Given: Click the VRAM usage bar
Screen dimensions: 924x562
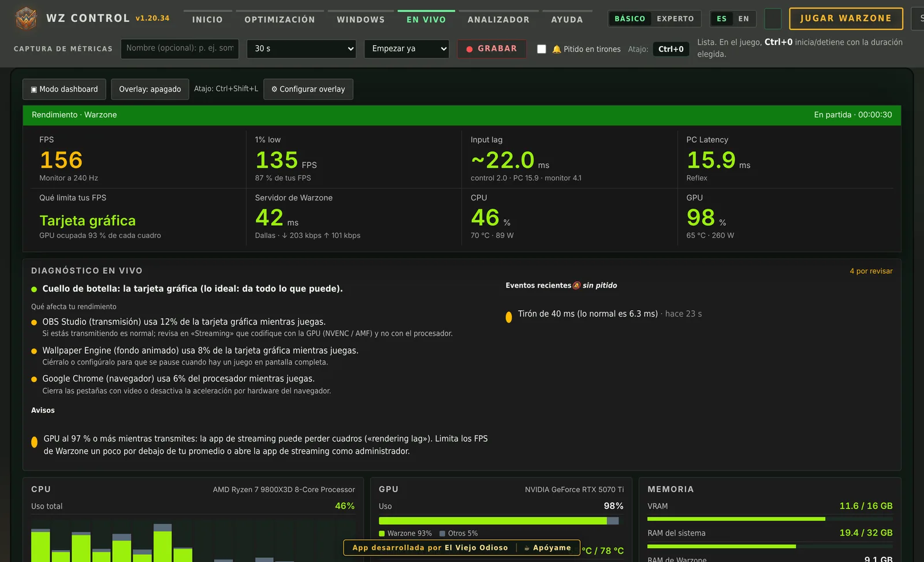Looking at the screenshot, I should [770, 519].
